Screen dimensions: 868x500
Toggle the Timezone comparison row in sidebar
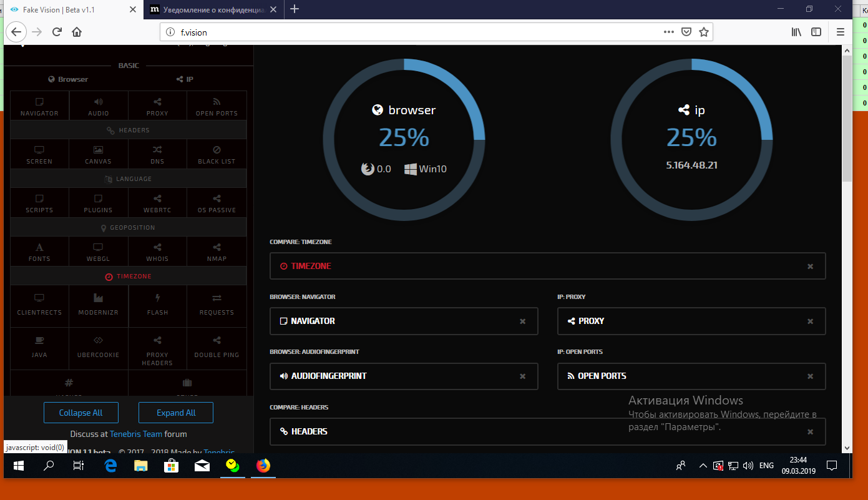pos(128,276)
